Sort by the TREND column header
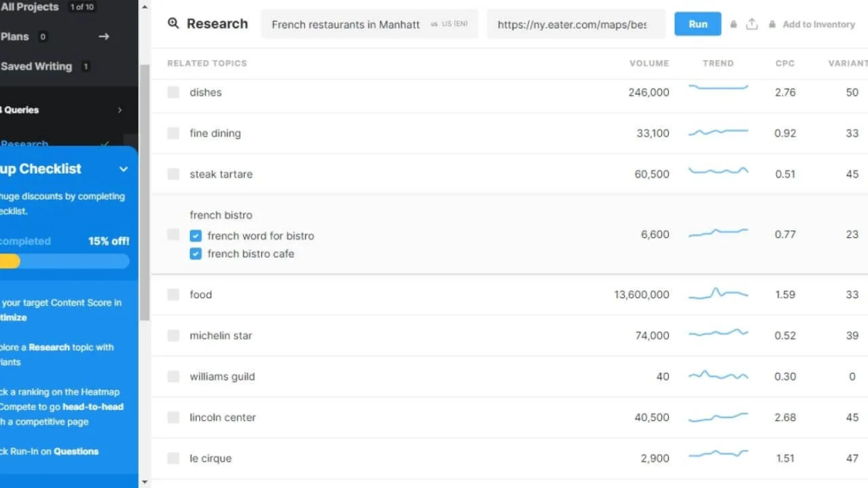 pyautogui.click(x=718, y=63)
